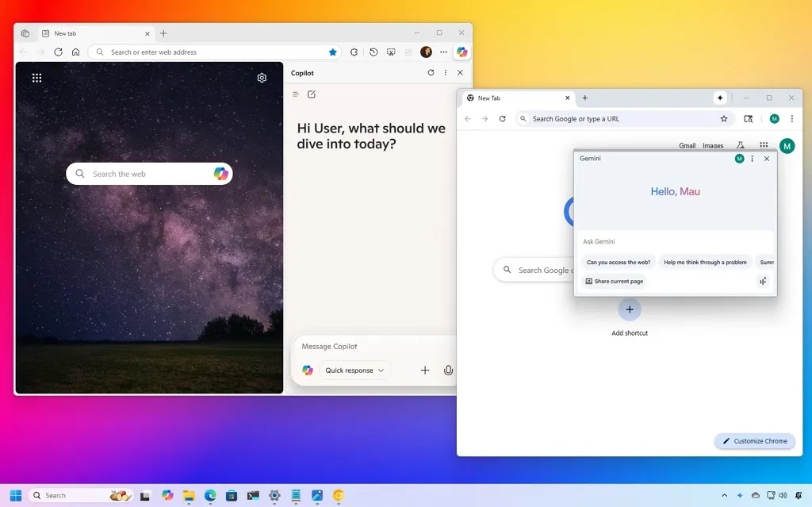Click the Search the web field

[149, 174]
